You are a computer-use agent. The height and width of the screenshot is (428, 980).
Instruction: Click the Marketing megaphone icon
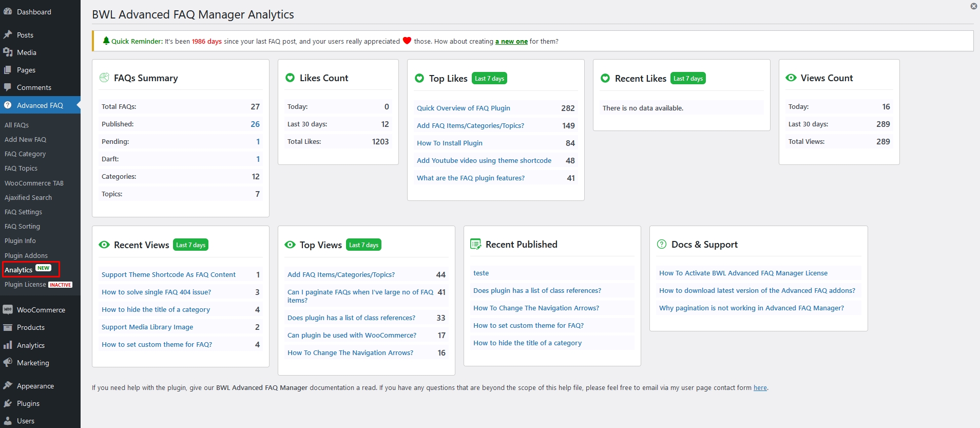coord(8,363)
